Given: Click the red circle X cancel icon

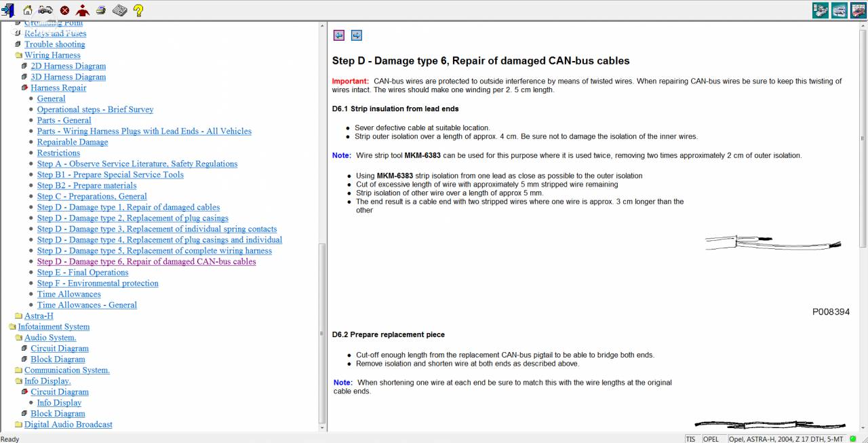Looking at the screenshot, I should 64,10.
